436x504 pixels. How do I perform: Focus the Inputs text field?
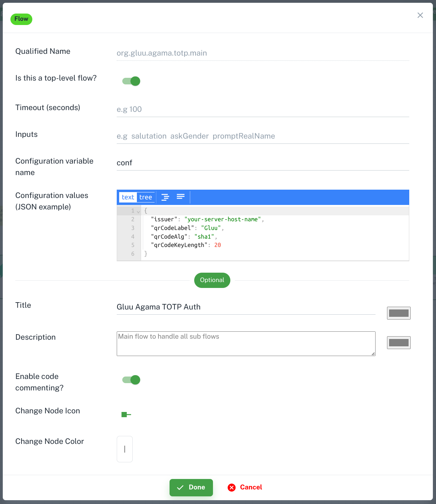click(x=263, y=136)
